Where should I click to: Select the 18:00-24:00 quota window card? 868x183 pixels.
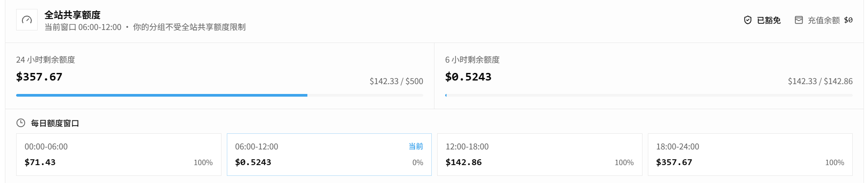(750, 154)
